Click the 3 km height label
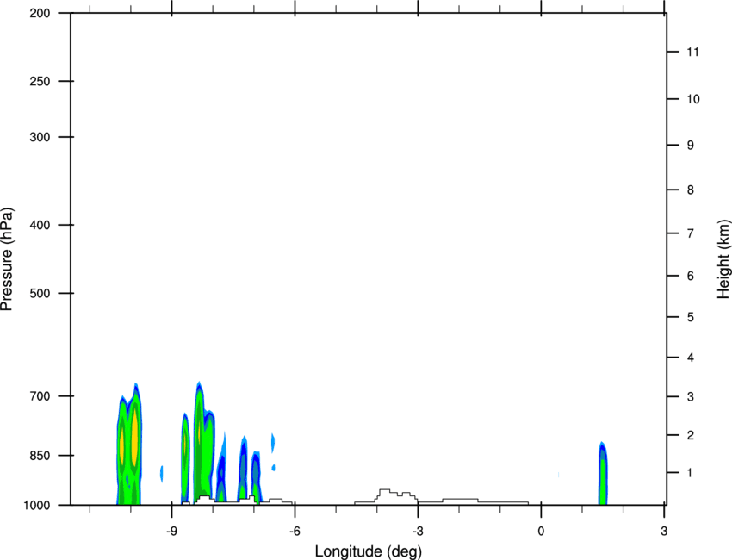 click(691, 397)
